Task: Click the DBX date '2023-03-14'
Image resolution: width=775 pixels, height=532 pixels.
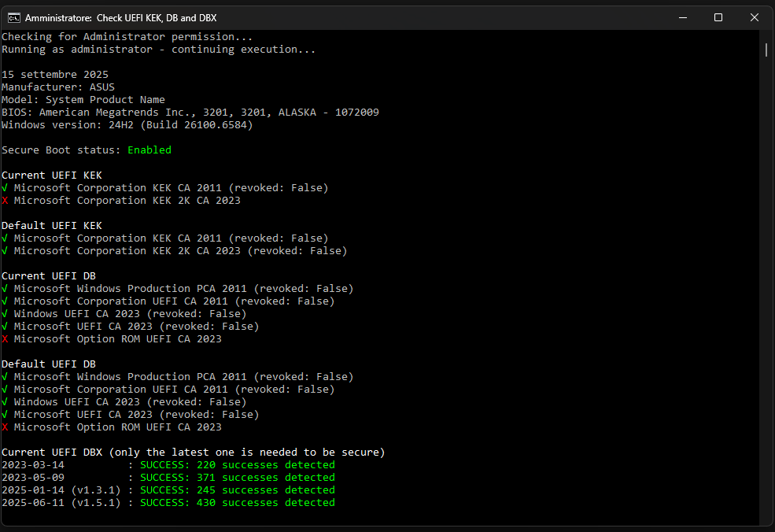Action: [33, 465]
